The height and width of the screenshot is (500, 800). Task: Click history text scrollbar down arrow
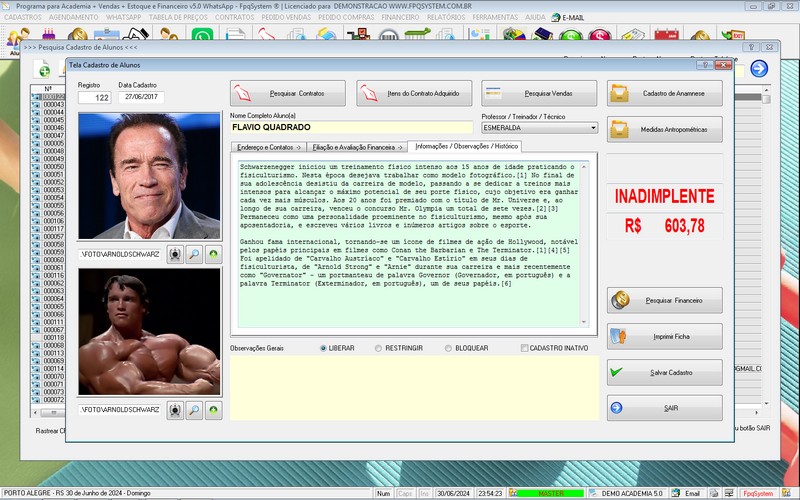click(x=584, y=322)
